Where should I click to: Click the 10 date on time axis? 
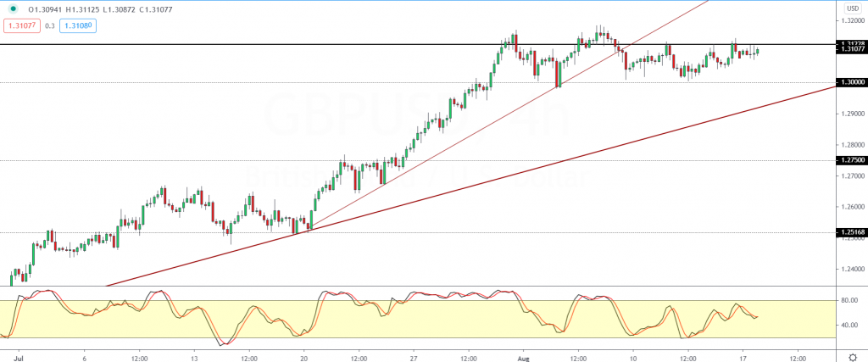pyautogui.click(x=633, y=358)
